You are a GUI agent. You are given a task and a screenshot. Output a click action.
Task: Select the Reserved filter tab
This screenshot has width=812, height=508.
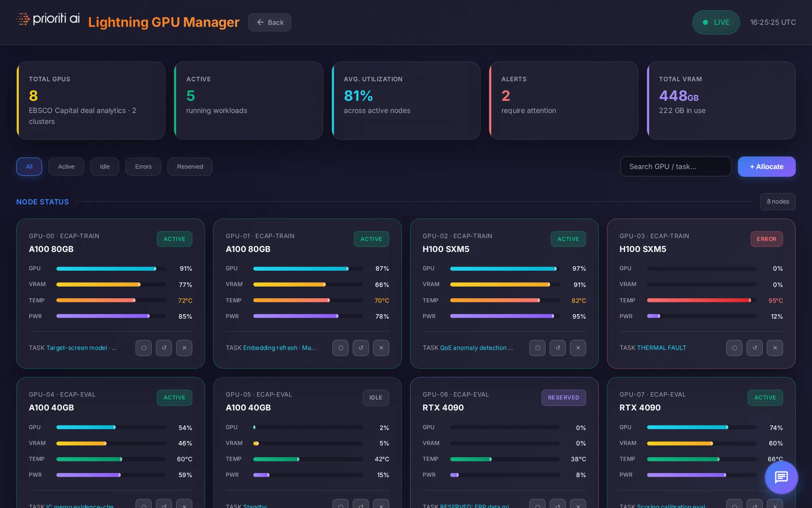190,167
